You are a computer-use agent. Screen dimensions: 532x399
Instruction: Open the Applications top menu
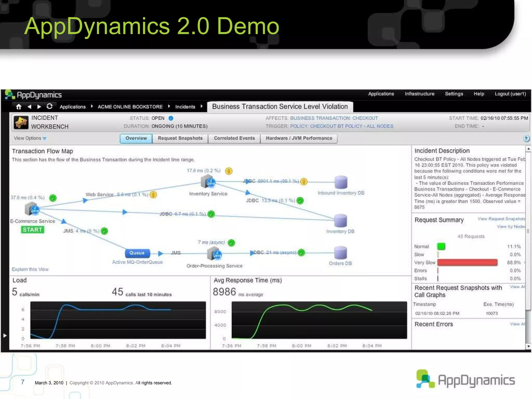pos(381,94)
